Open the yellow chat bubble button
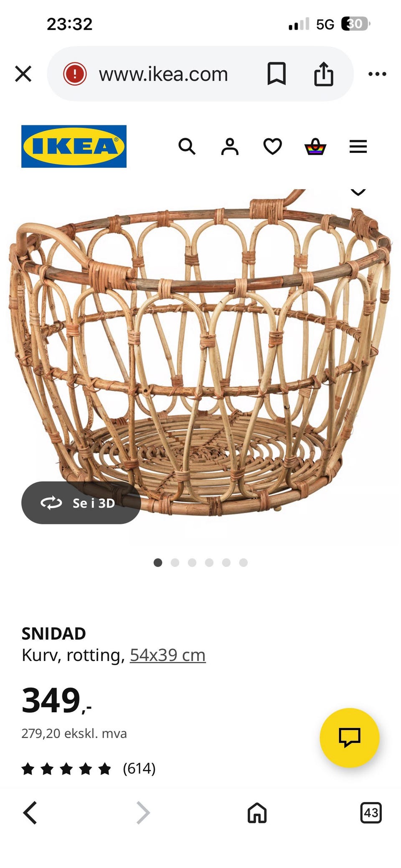Viewport: 401px width, 868px height. coord(350,737)
